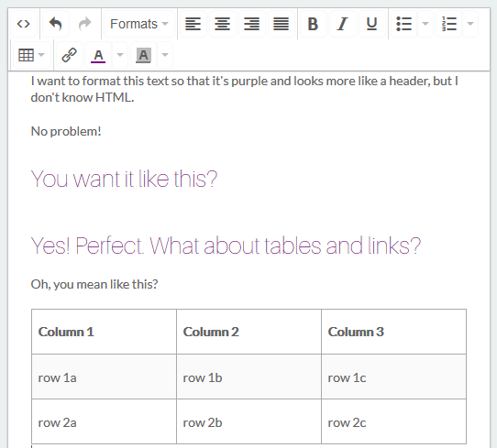Click the 'row 1b' table cell
The width and height of the screenshot is (497, 448).
tap(248, 377)
